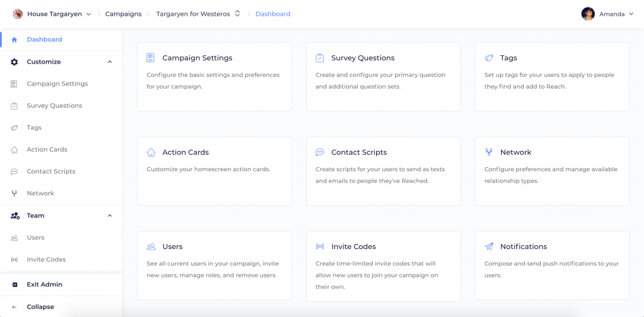Click the Tags card icon
The image size is (644, 317).
[x=489, y=58]
